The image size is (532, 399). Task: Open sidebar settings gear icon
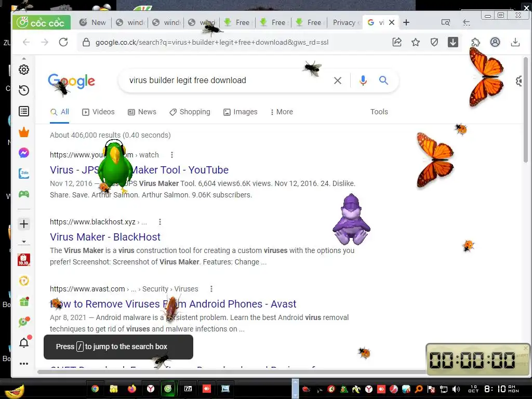(x=24, y=70)
